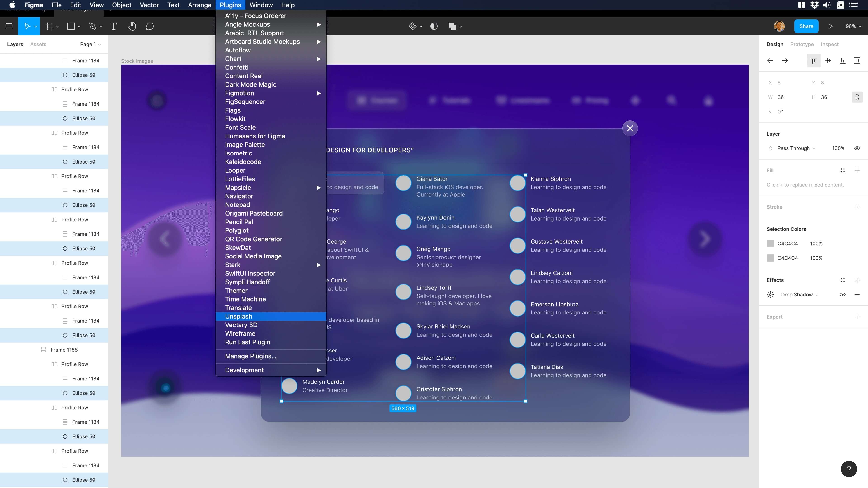Expand the Page 1 dropdown
This screenshot has height=488, width=868.
click(90, 45)
